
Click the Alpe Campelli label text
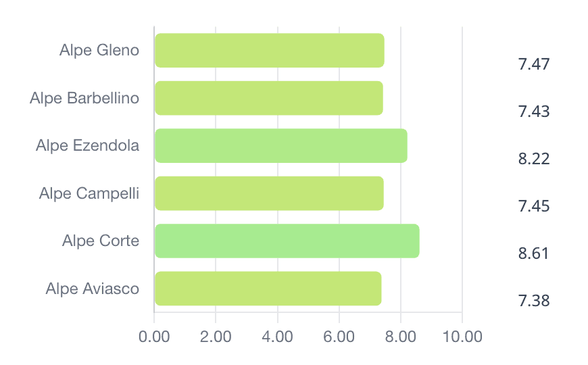(x=89, y=193)
